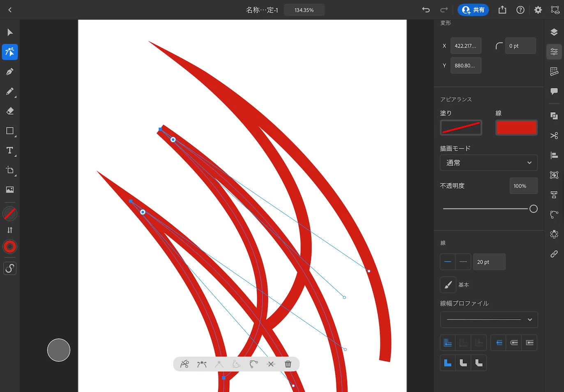Activate the Type tool

[10, 150]
